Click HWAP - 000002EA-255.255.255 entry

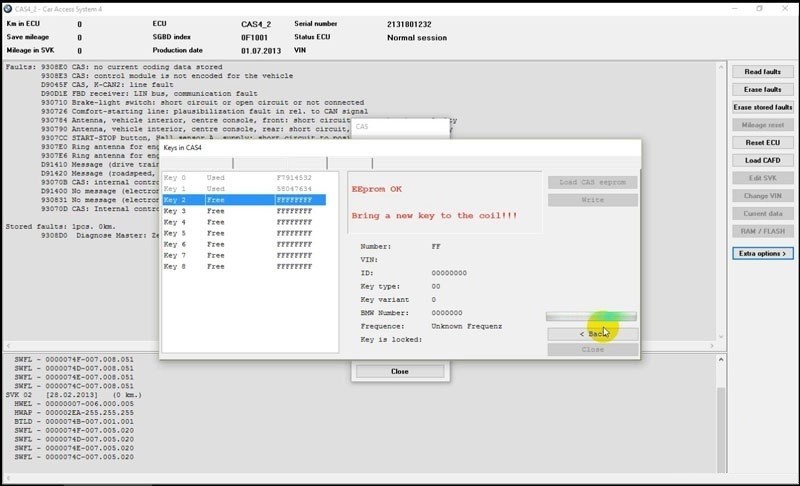74,413
